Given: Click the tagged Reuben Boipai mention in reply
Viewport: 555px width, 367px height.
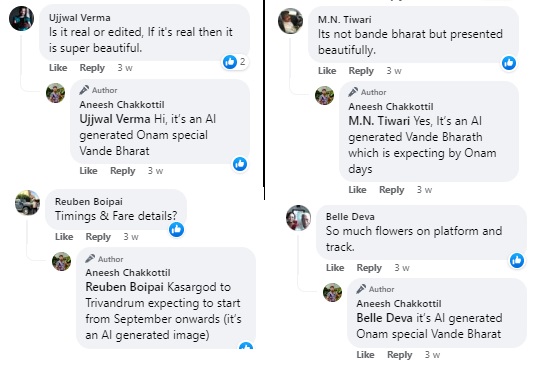Looking at the screenshot, I should [x=125, y=287].
